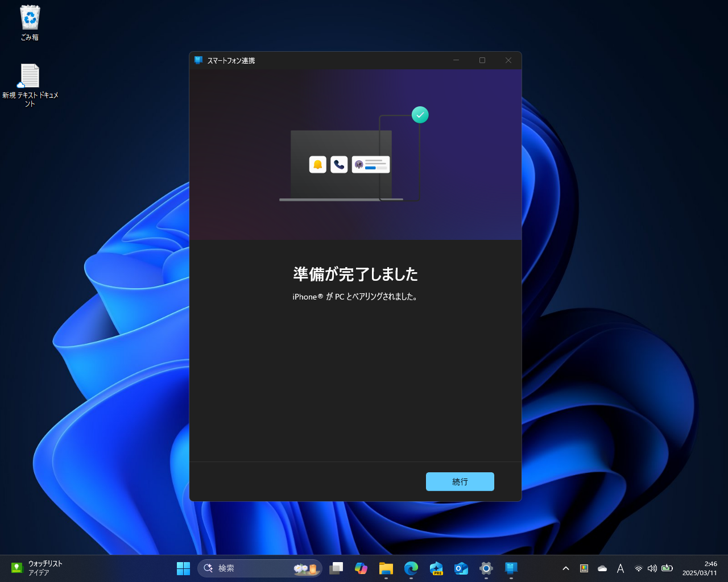Launch Microsoft Edge from the taskbar
The width and height of the screenshot is (728, 582).
411,568
